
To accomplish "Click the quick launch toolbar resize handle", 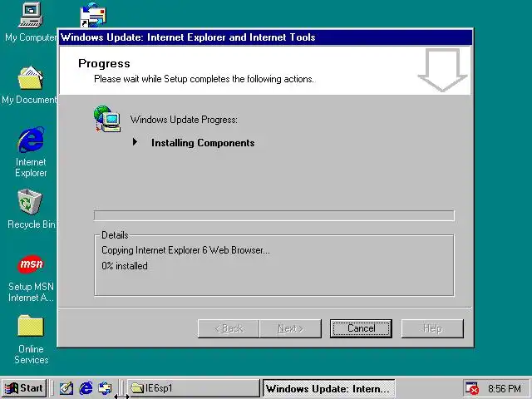I will (121, 388).
